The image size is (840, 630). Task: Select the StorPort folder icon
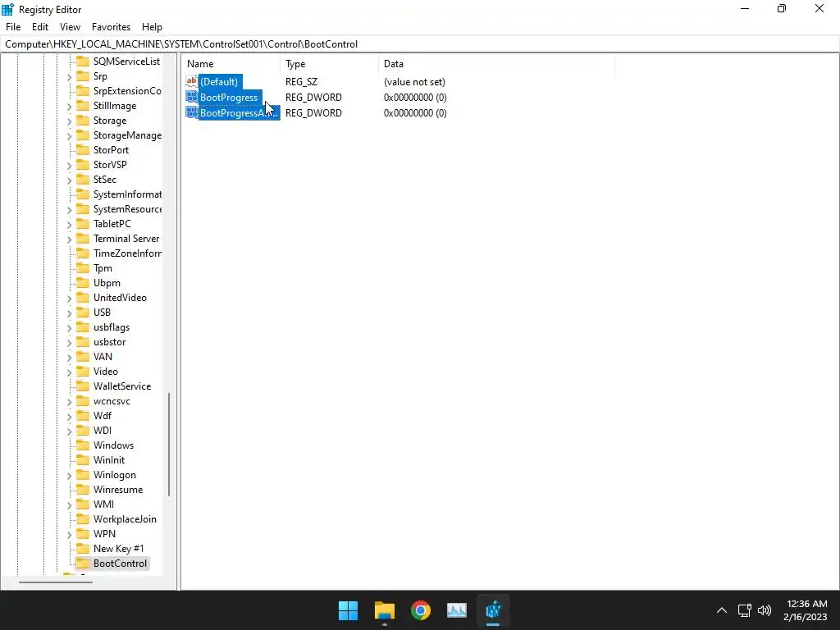83,149
